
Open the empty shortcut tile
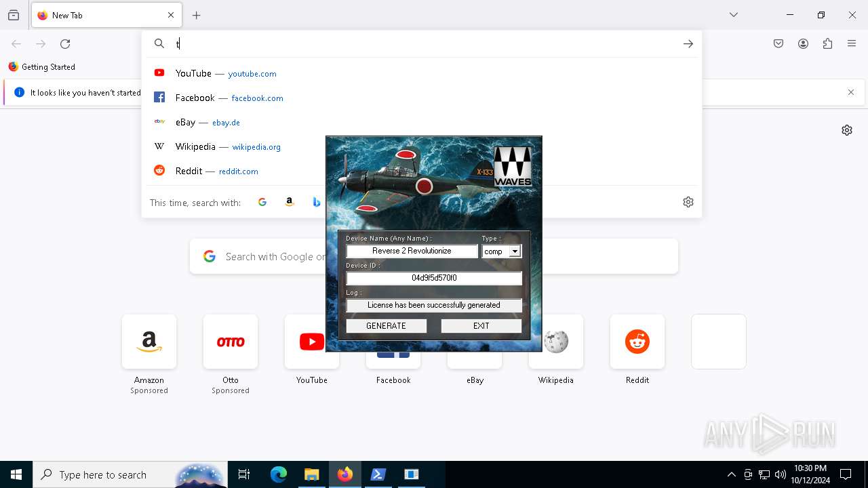[x=719, y=342]
